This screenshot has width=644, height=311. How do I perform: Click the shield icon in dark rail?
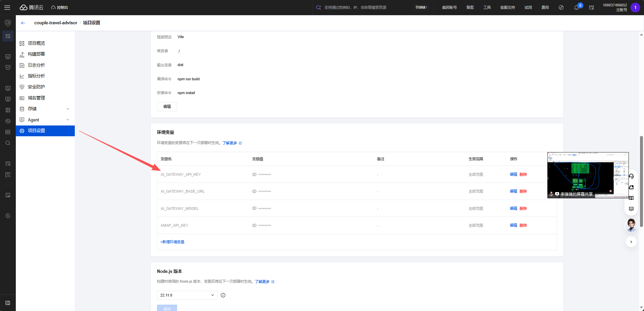(x=8, y=23)
